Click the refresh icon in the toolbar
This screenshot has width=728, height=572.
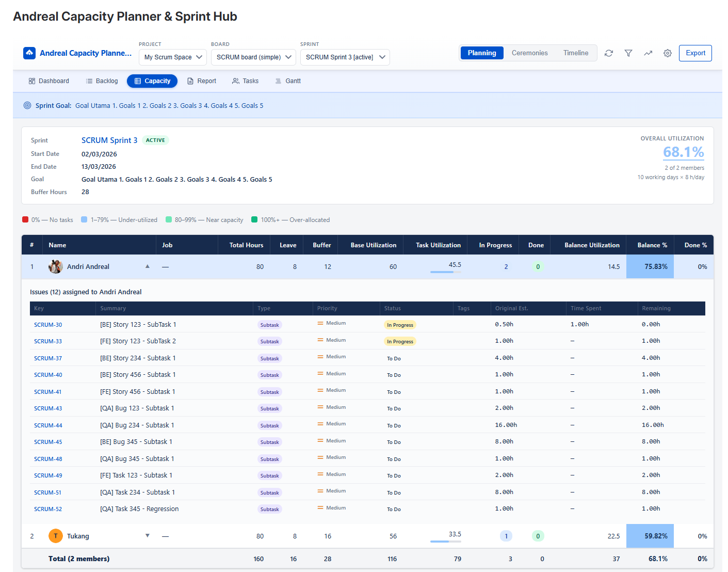tap(609, 53)
